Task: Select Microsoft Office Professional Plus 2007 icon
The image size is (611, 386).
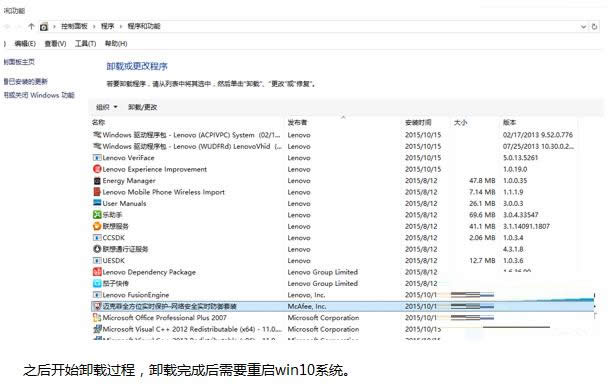Action: click(x=97, y=317)
